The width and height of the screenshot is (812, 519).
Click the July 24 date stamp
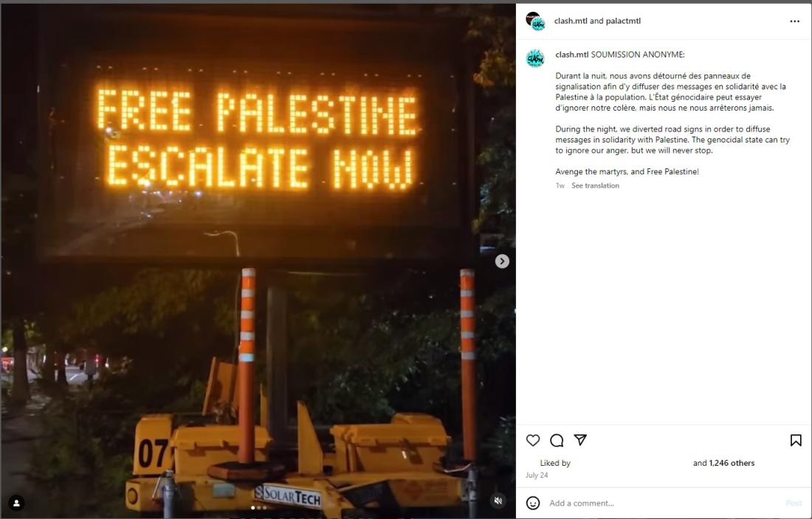pos(537,475)
